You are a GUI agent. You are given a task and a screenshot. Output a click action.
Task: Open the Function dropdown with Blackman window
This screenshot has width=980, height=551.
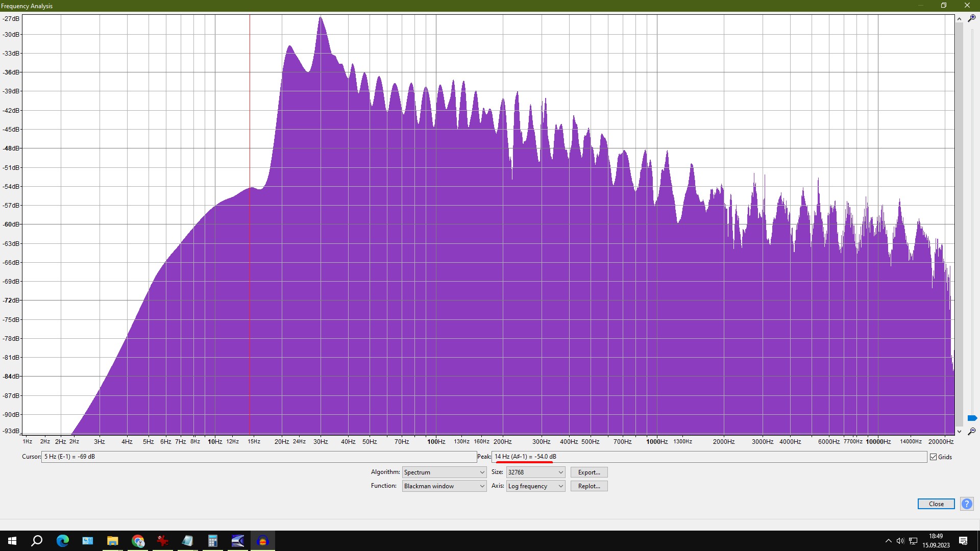click(x=444, y=486)
